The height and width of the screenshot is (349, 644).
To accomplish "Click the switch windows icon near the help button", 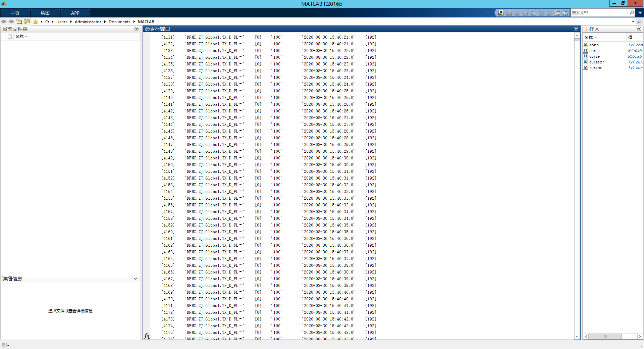I will coord(557,13).
